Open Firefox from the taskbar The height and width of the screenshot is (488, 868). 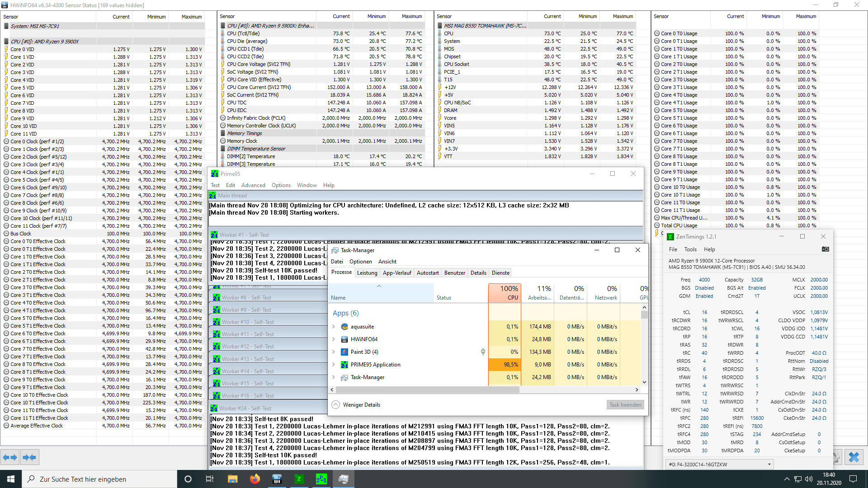coord(255,479)
